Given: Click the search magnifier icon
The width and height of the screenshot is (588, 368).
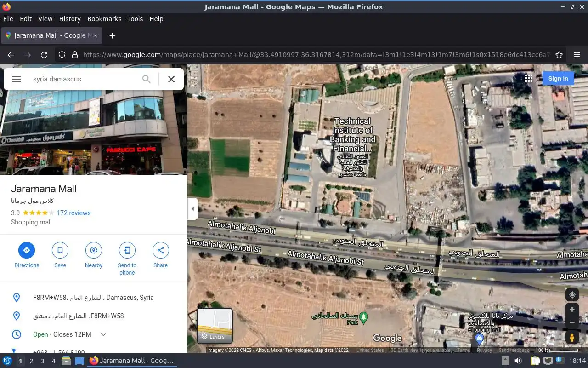Looking at the screenshot, I should tap(147, 79).
